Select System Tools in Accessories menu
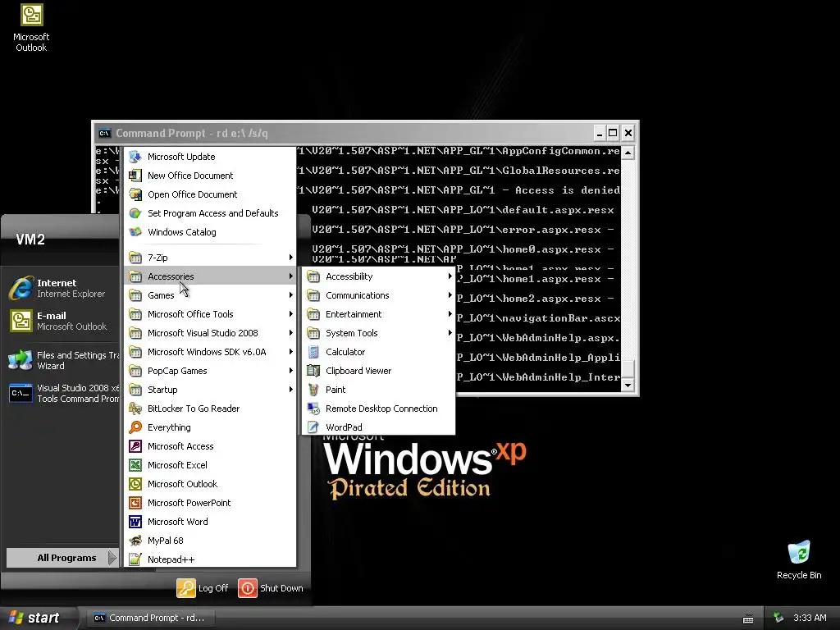Viewport: 840px width, 630px height. pos(379,333)
